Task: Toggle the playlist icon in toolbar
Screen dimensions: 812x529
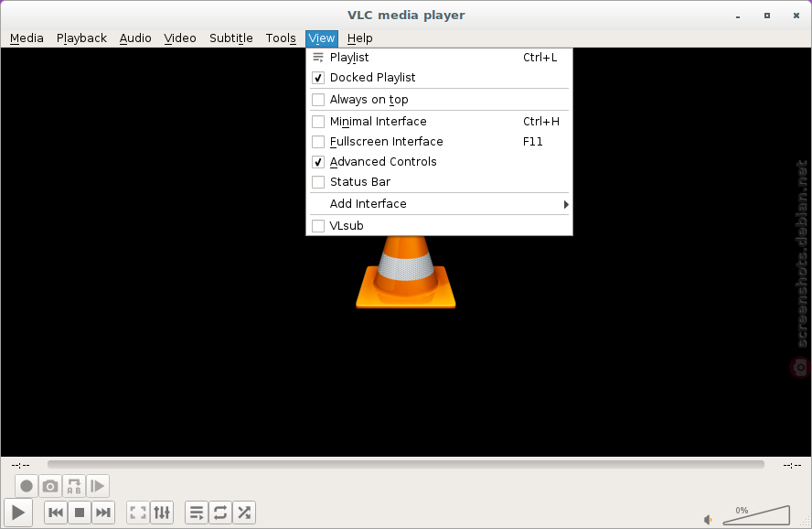Action: point(197,513)
